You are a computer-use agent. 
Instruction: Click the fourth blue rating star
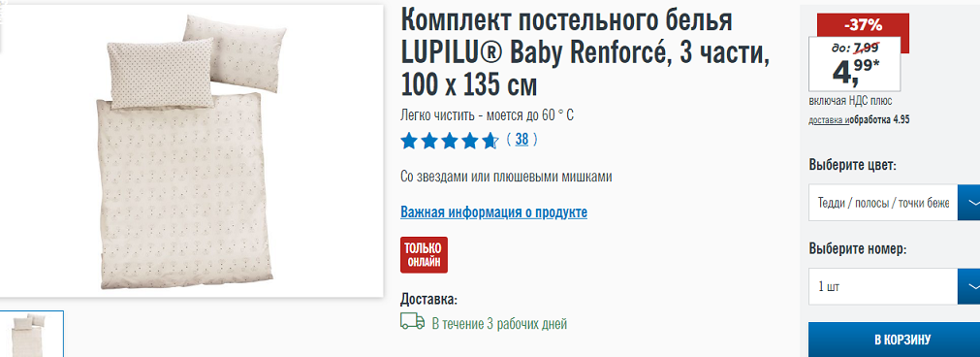[x=470, y=141]
